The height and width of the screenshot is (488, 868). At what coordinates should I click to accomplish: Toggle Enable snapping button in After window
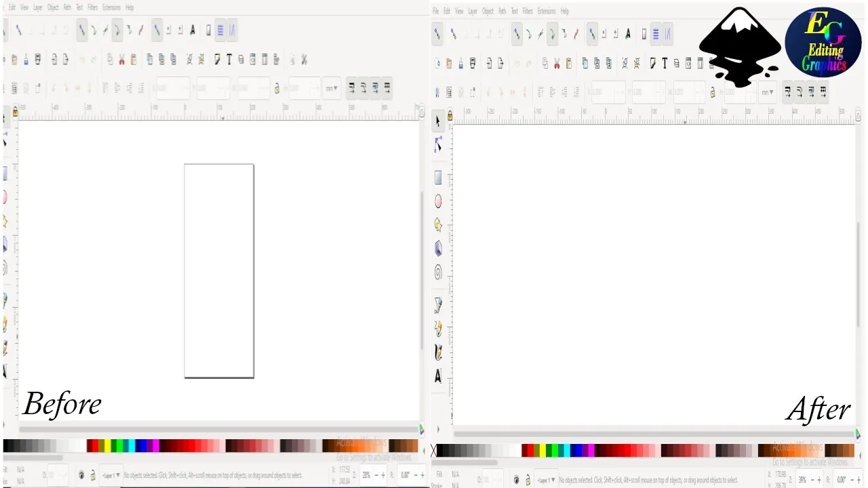point(437,33)
